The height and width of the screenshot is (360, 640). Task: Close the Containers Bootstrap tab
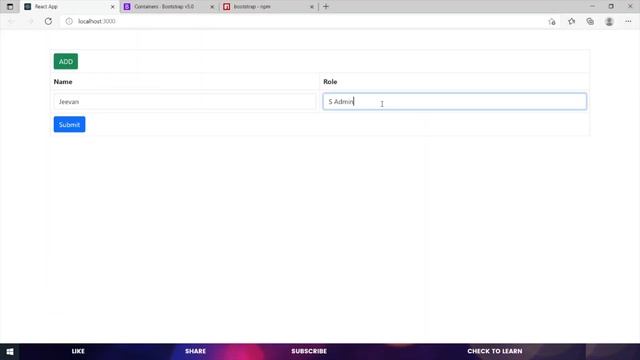click(x=212, y=7)
